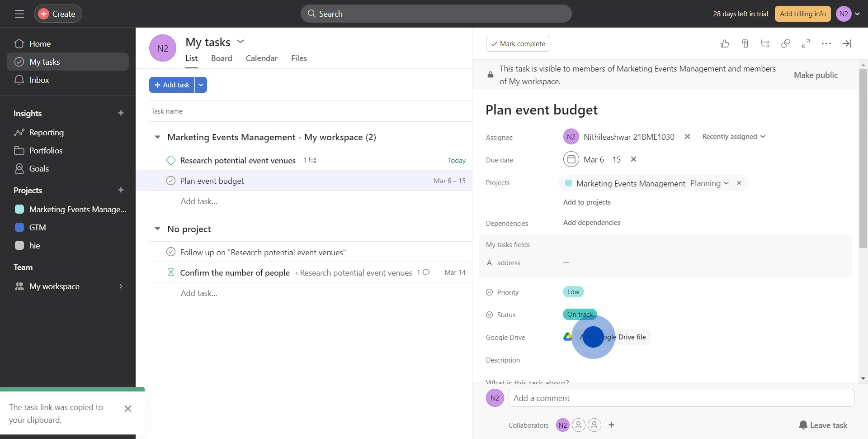Viewport: 868px width, 439px height.
Task: Click the Home house icon
Action: pos(19,44)
